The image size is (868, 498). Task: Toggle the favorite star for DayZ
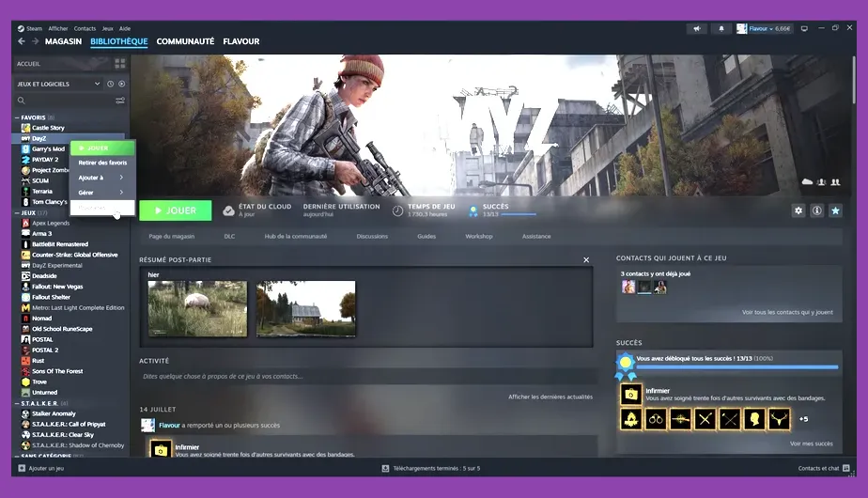tap(835, 210)
